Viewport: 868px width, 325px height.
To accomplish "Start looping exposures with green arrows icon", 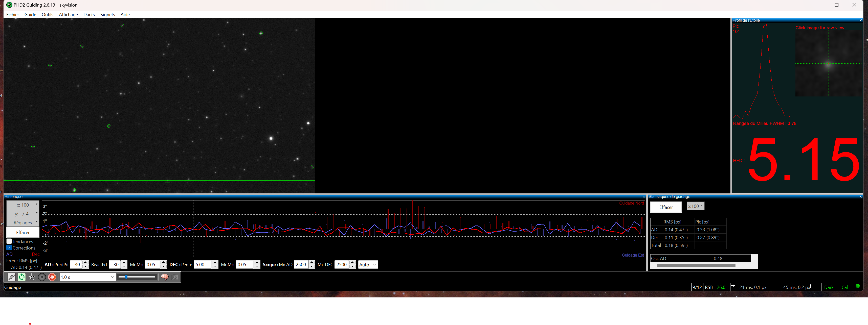I will coord(21,277).
